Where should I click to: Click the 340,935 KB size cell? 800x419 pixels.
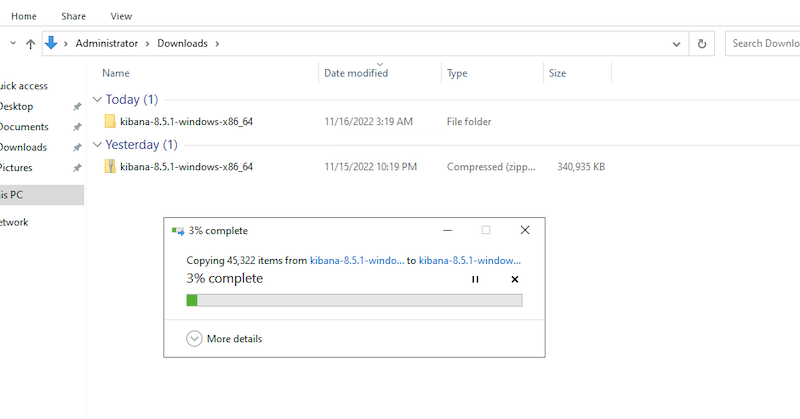[x=581, y=166]
